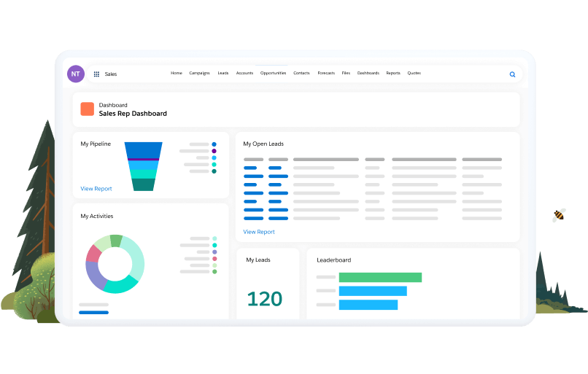Open the Home tab
Viewport: 588px width, 374px height.
pos(177,73)
